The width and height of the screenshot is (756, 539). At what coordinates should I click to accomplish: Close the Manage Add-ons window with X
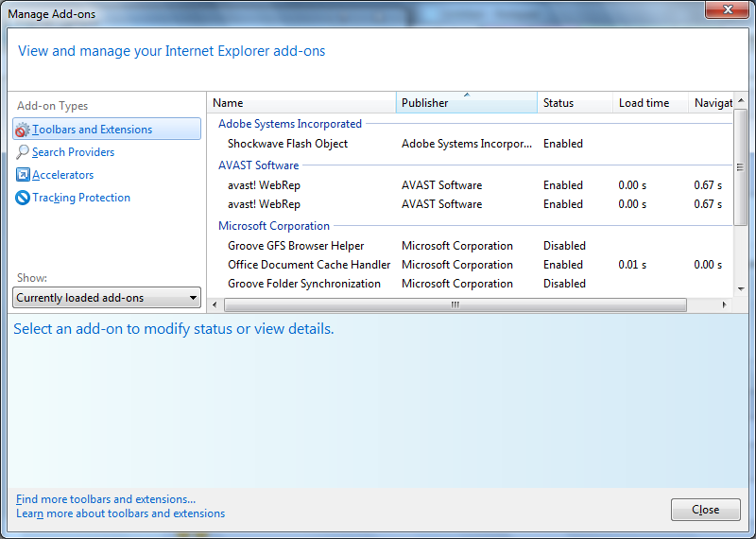pos(728,9)
